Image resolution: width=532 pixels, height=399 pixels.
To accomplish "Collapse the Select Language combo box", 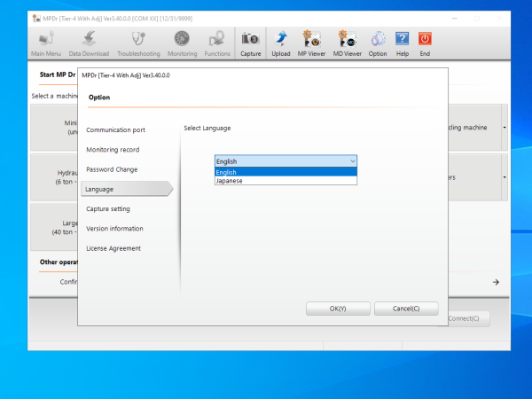I will (x=353, y=161).
